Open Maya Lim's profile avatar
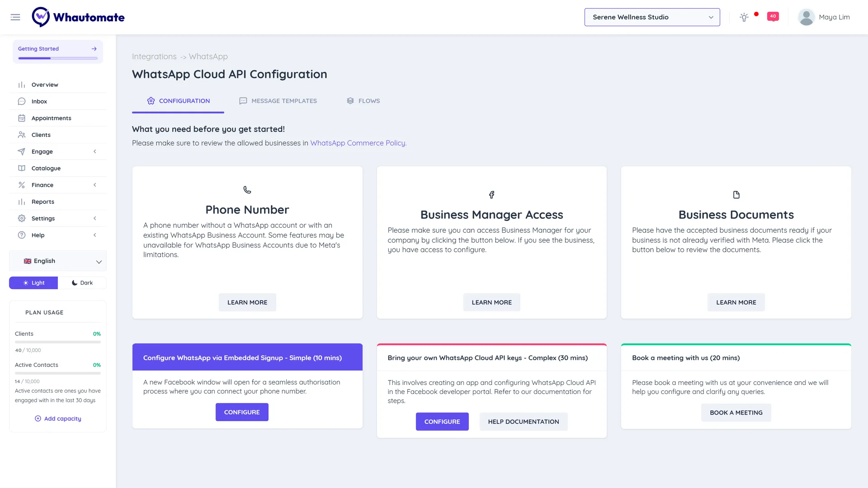Image resolution: width=868 pixels, height=488 pixels. pos(806,17)
